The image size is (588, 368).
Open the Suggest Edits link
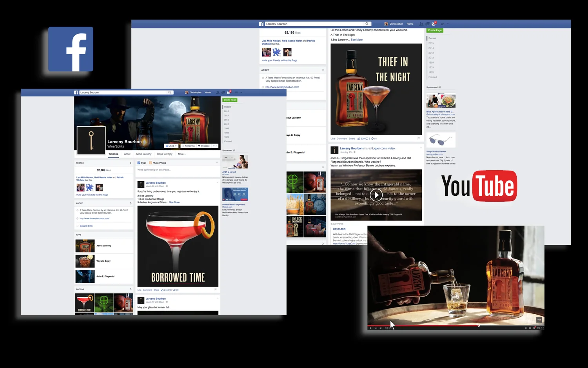86,226
